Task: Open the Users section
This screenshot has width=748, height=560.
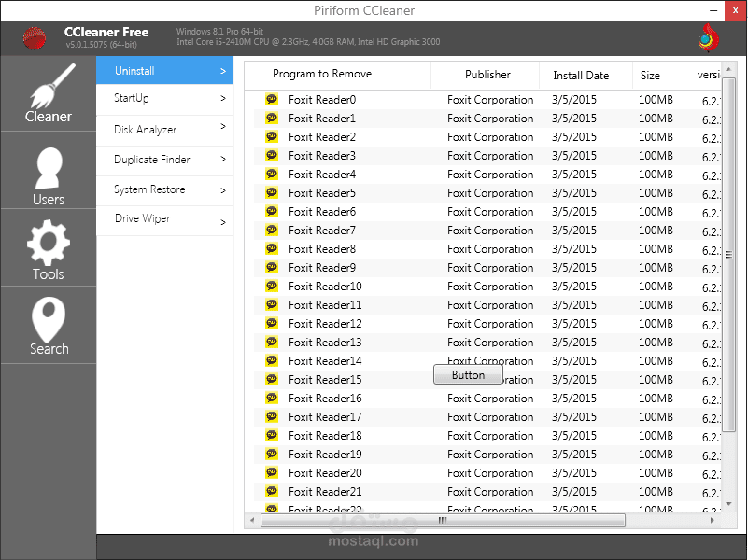Action: [48, 171]
